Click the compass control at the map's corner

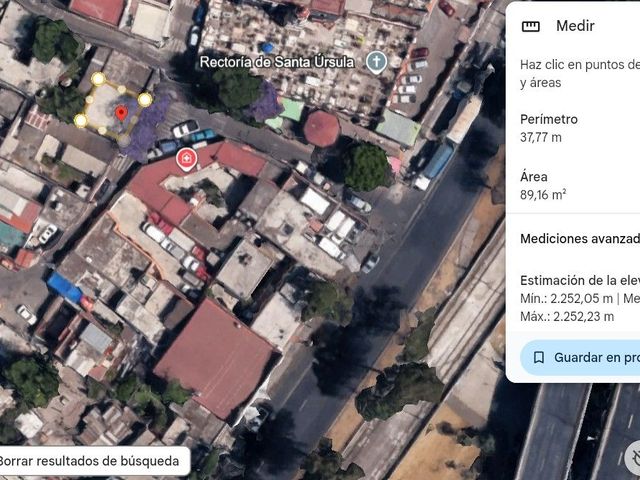pyautogui.click(x=634, y=456)
